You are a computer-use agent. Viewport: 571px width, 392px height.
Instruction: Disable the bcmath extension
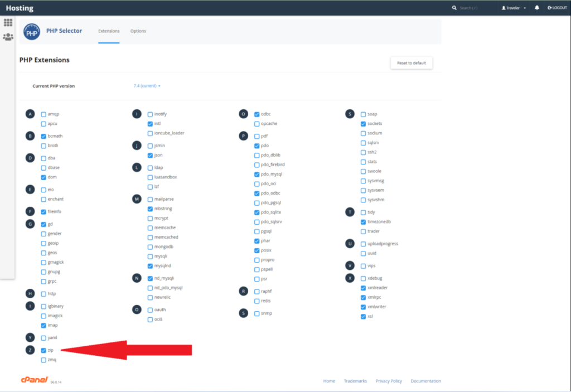click(x=43, y=135)
